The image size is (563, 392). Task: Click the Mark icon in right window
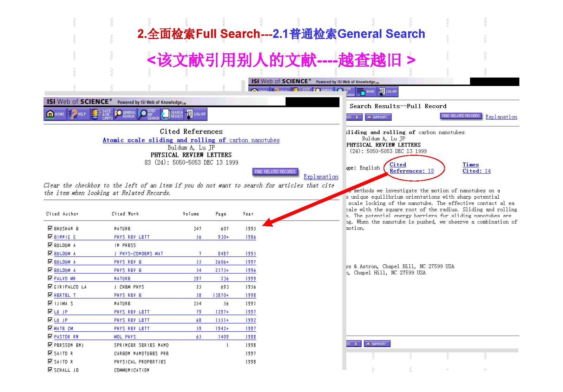point(366,92)
